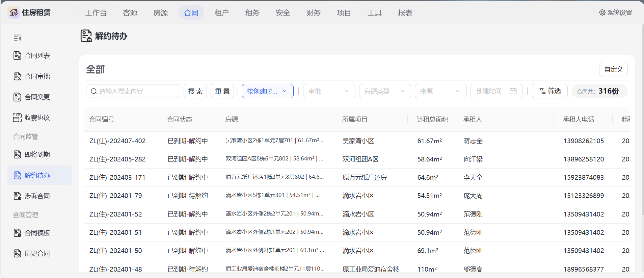
Task: Click the 合同审批 sidebar icon
Action: (17, 76)
